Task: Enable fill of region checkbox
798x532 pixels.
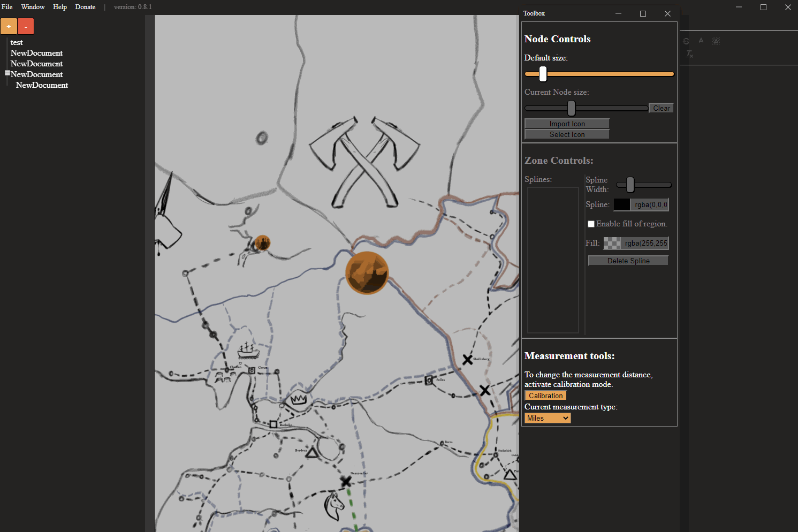Action: [x=591, y=224]
